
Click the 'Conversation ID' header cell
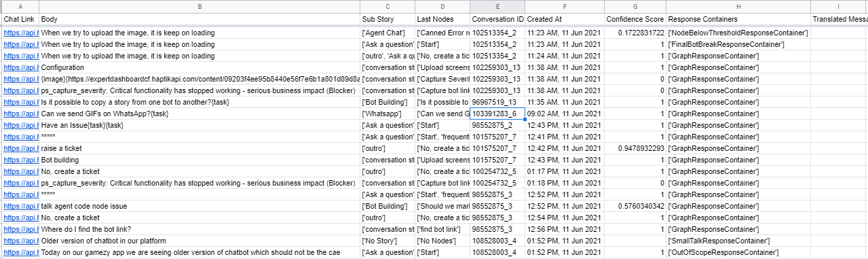[497, 19]
